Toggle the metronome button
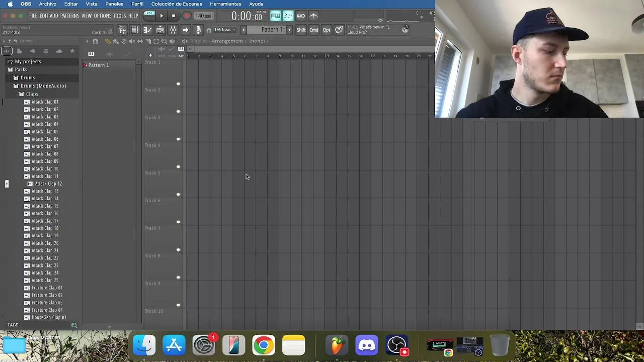 pos(313,16)
